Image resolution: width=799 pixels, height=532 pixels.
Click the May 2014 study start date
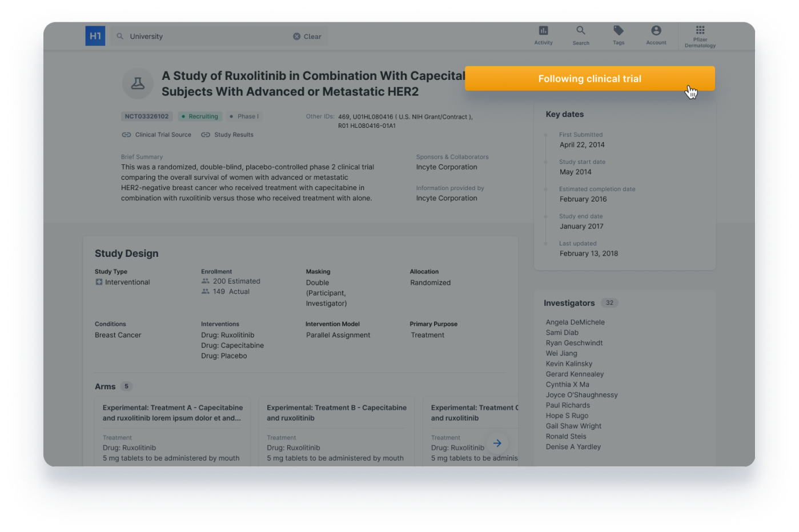[575, 172]
